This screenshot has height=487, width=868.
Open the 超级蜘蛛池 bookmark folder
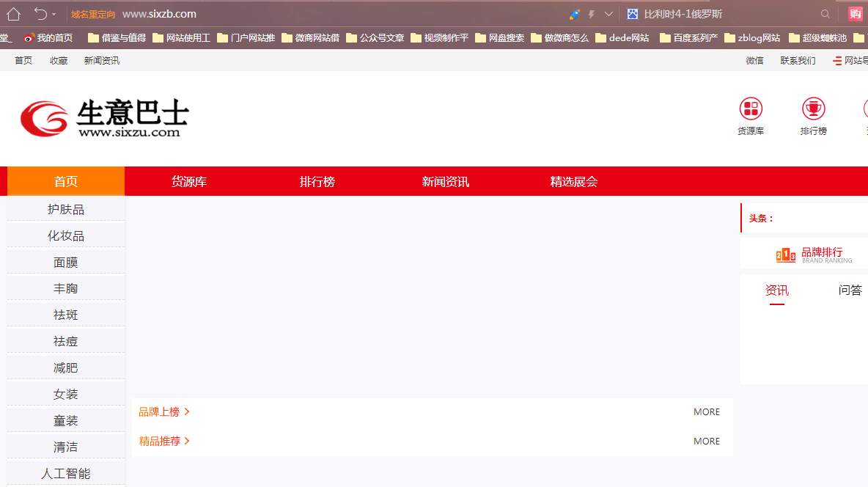(817, 37)
